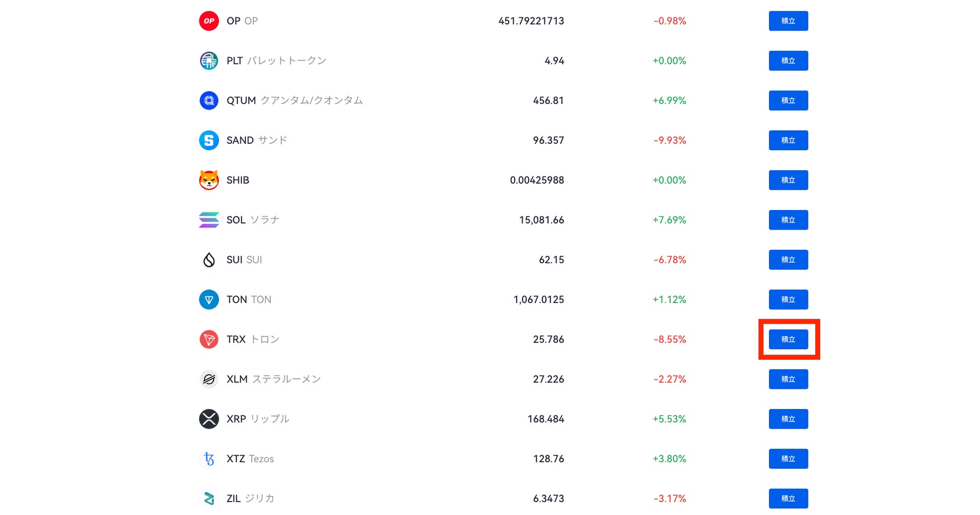The height and width of the screenshot is (515, 980).
Task: Click the XLM Stellar logo icon
Action: [209, 379]
